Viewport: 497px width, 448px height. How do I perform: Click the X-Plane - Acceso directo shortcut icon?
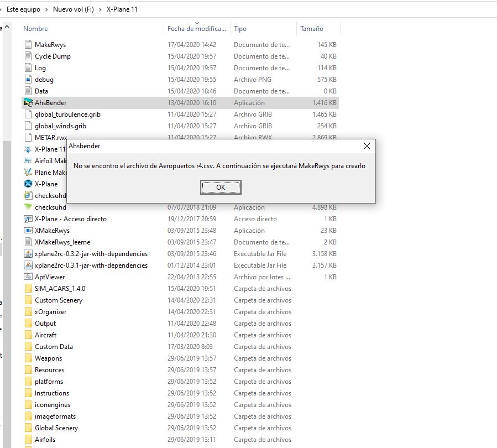[28, 219]
